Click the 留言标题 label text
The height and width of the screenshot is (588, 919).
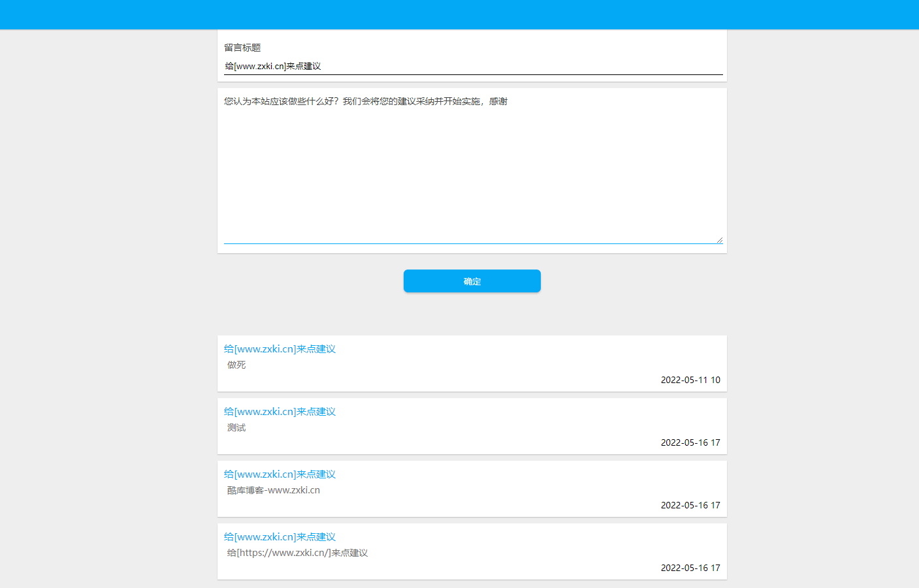click(242, 48)
